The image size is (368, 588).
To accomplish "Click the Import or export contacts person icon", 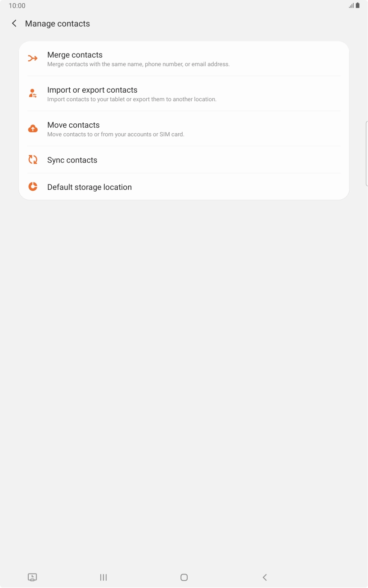I will click(x=32, y=93).
